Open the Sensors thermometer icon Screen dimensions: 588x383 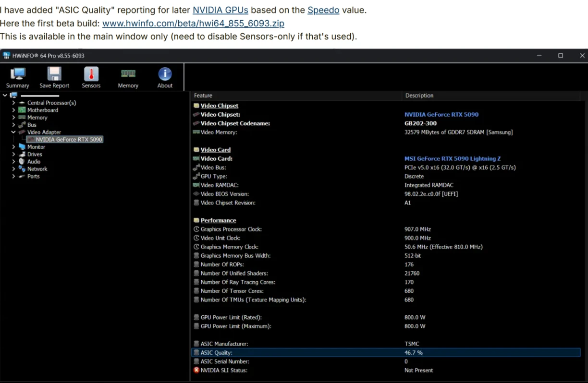tap(91, 74)
